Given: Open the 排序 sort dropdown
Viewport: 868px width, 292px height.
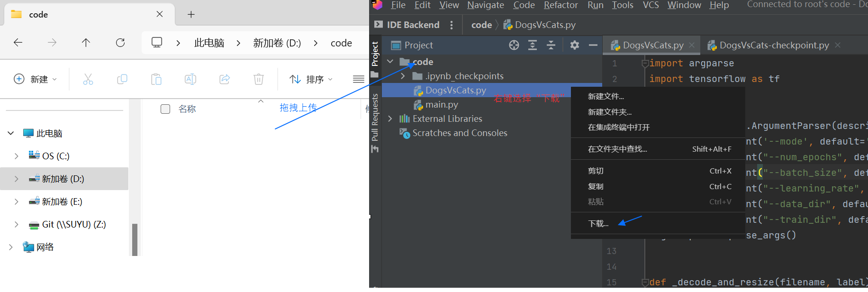Looking at the screenshot, I should tap(311, 79).
